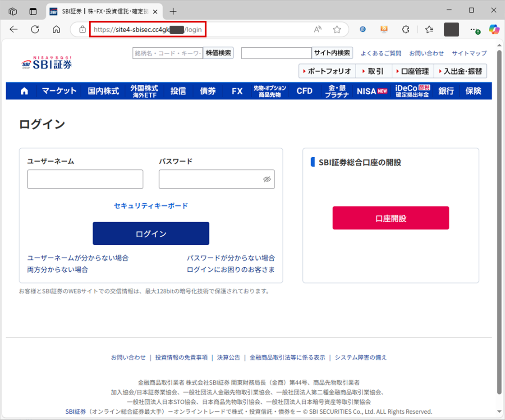Focus the 銘柄名・コード・キーワード search field
505x420 pixels.
pos(168,53)
